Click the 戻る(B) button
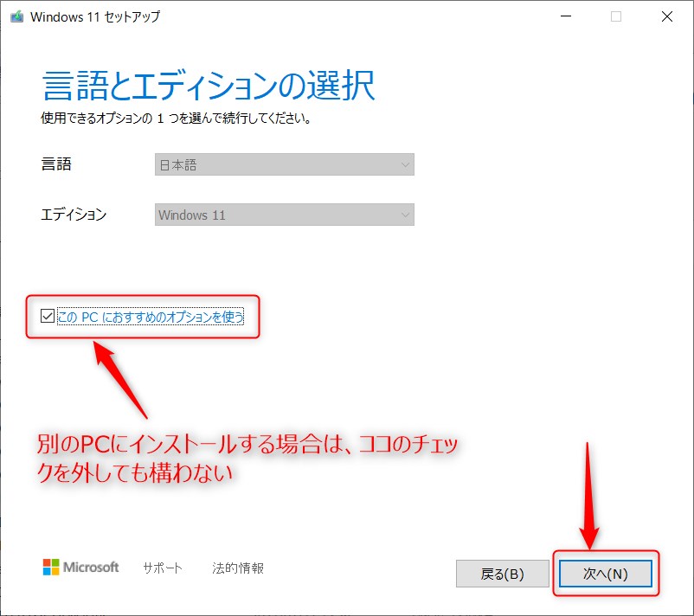This screenshot has width=694, height=616. coord(503,574)
